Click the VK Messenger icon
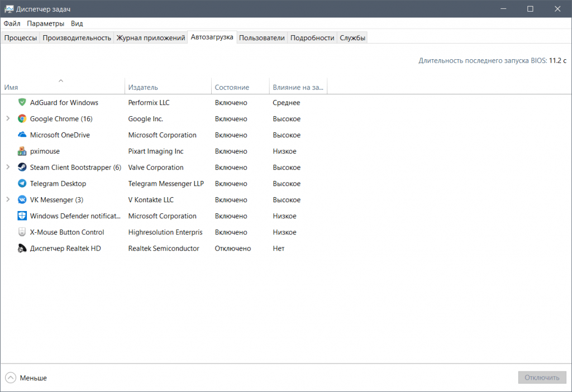 [x=22, y=200]
